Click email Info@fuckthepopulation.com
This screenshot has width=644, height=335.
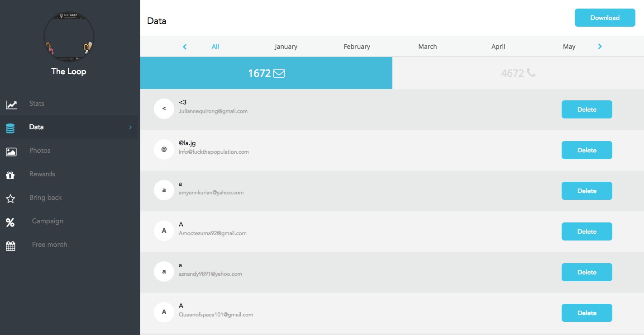pyautogui.click(x=214, y=152)
